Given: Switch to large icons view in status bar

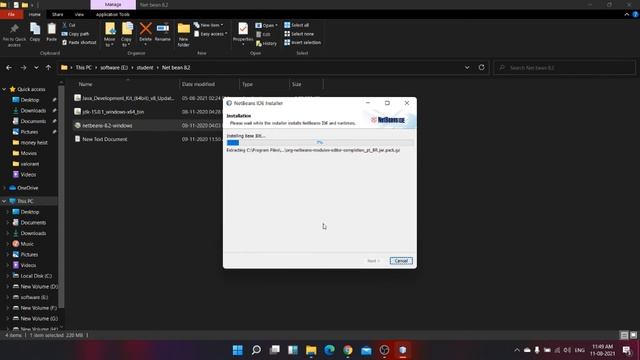Looking at the screenshot, I should coord(633,335).
